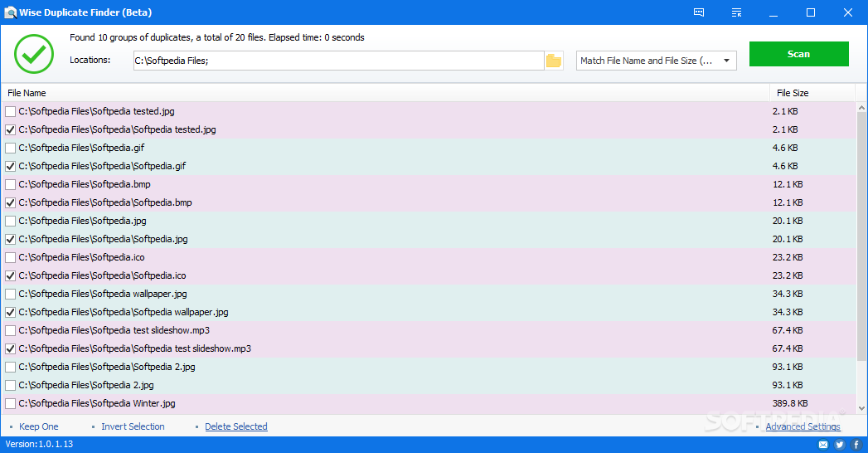Image resolution: width=868 pixels, height=453 pixels.
Task: Uncheck Softpedia\Softpedia test slideshow.mp3 checkbox
Action: tap(10, 348)
